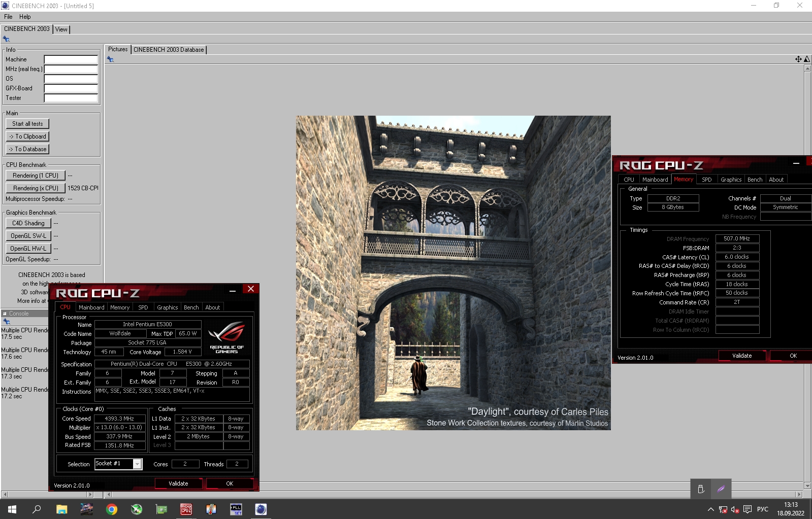Click the OS input field
The image size is (812, 519).
click(x=71, y=79)
